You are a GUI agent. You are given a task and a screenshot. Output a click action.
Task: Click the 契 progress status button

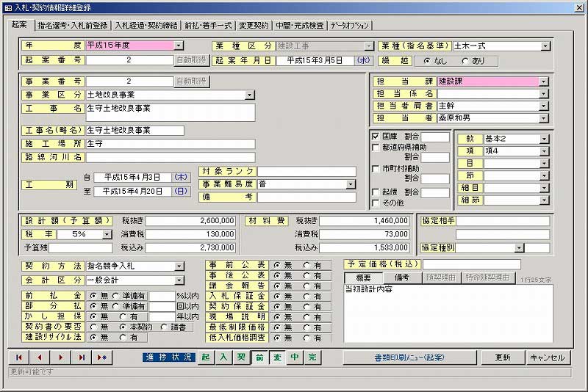click(x=241, y=357)
